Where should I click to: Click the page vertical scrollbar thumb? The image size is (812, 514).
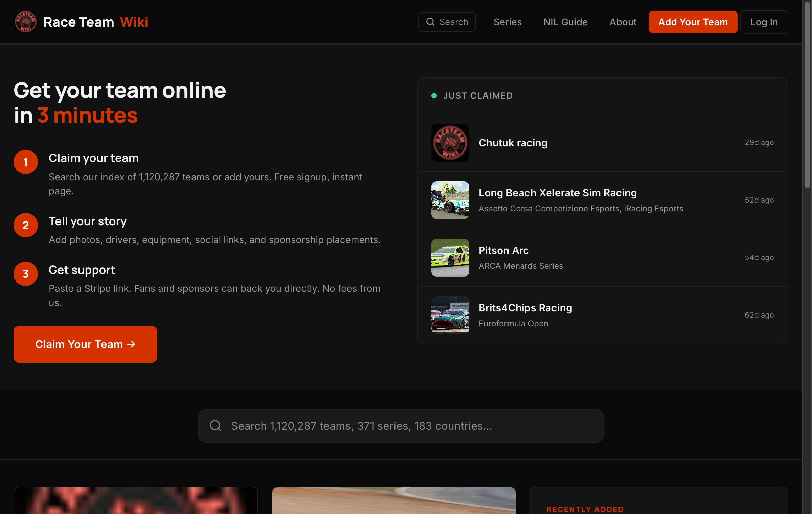tap(807, 95)
